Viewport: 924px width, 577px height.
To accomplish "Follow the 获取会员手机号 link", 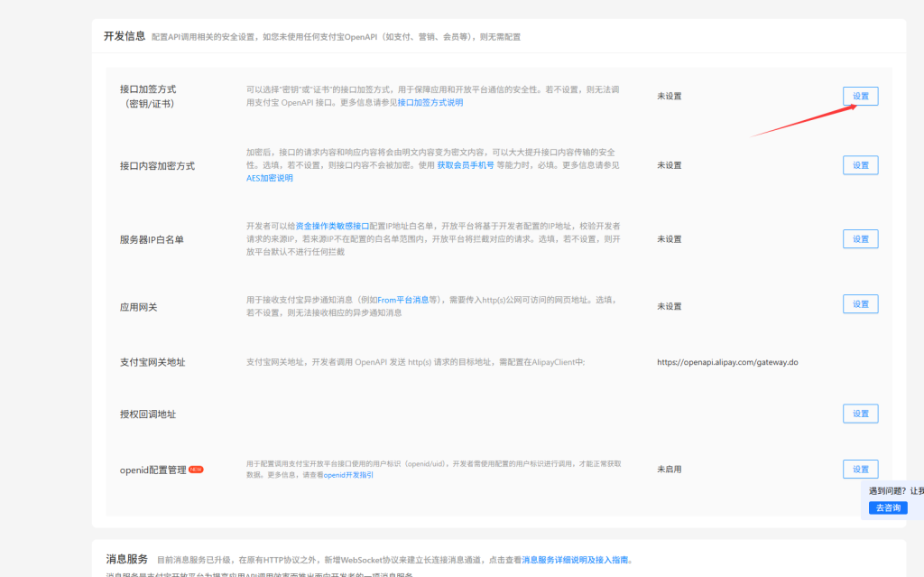I will pyautogui.click(x=465, y=165).
